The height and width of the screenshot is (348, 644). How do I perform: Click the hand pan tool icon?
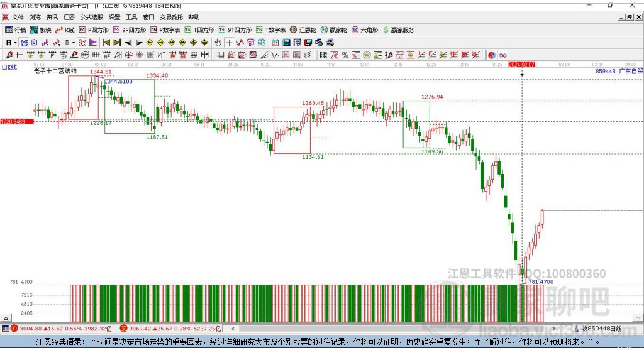point(218,42)
